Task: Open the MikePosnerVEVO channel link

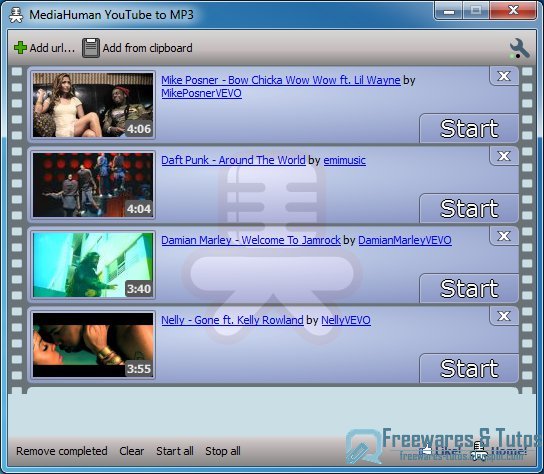Action: tap(201, 93)
